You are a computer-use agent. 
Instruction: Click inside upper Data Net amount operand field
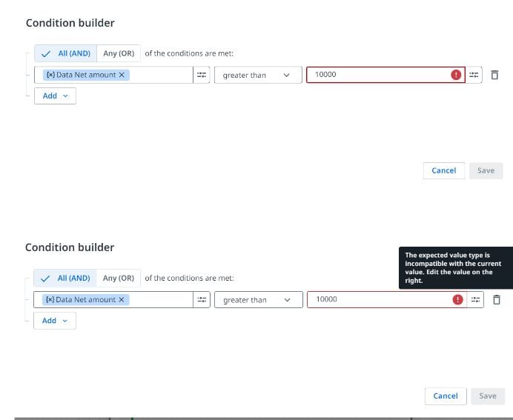click(113, 75)
